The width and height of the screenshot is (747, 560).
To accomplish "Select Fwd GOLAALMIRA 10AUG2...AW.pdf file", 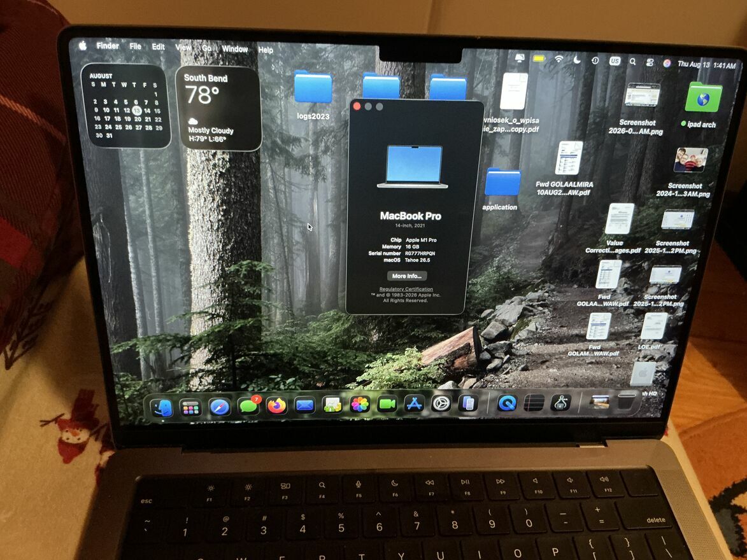I will click(568, 158).
